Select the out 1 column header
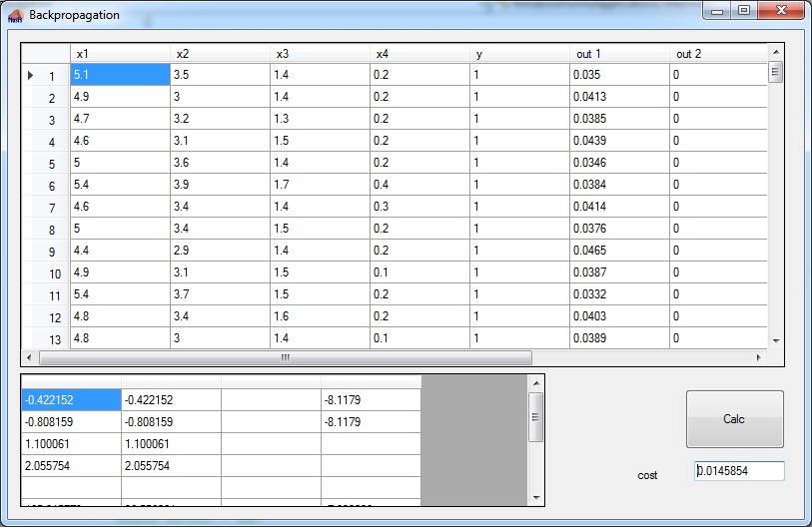 619,53
